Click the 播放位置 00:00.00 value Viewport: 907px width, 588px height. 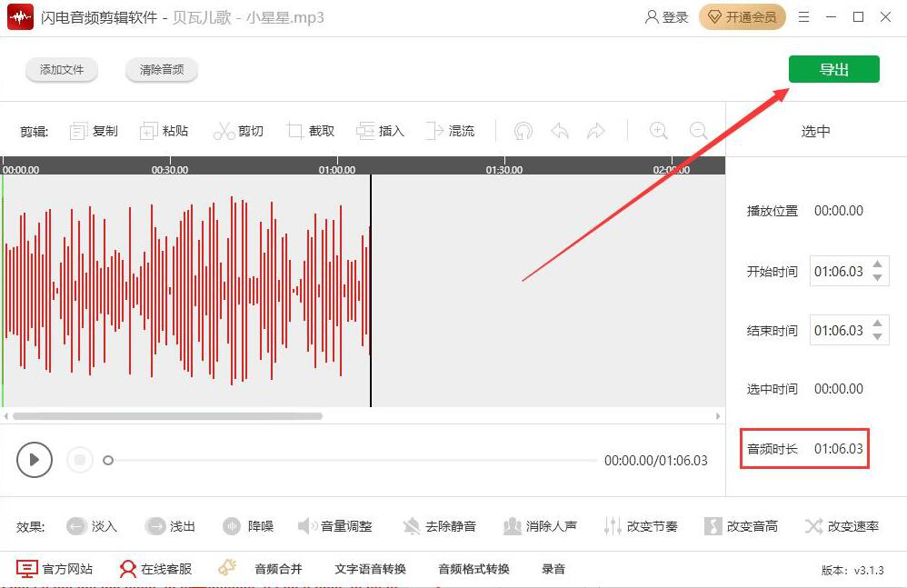click(x=839, y=211)
